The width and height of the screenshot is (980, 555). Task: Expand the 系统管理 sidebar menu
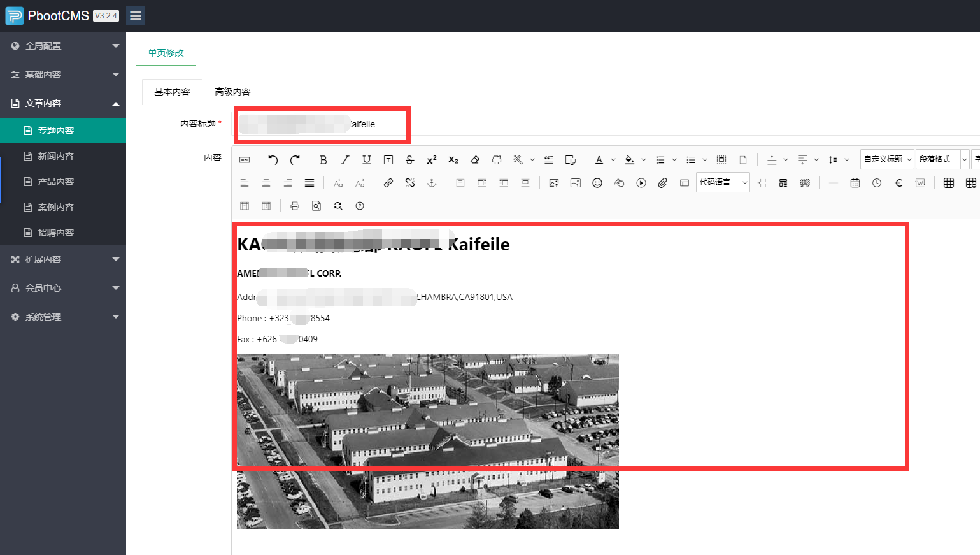pyautogui.click(x=63, y=317)
